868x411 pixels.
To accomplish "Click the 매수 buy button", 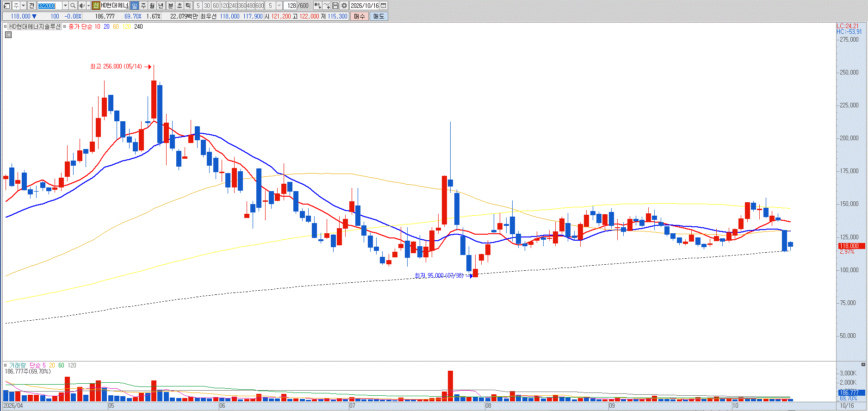I will (x=360, y=16).
